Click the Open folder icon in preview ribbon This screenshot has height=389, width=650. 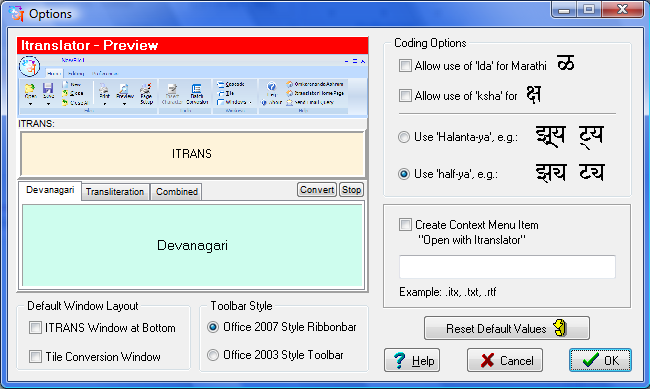(30, 88)
